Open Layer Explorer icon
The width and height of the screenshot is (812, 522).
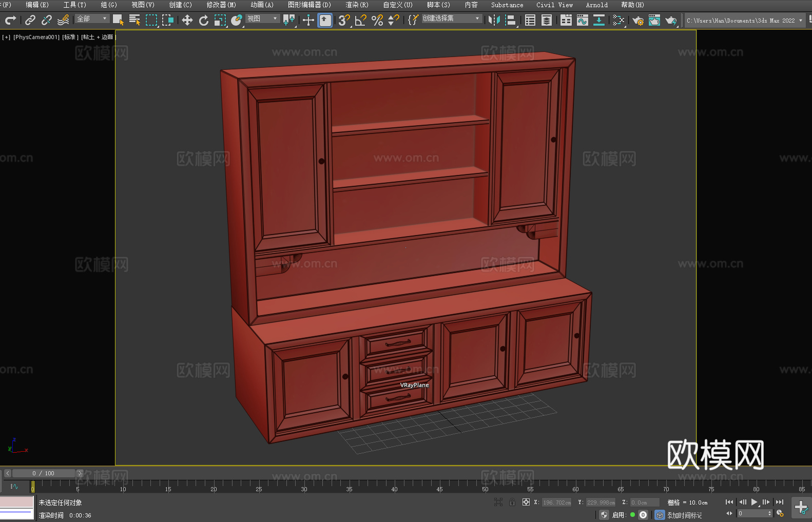(547, 20)
